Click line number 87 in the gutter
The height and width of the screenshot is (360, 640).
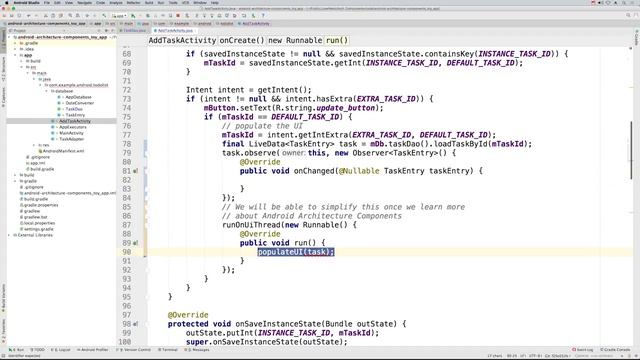pos(126,225)
